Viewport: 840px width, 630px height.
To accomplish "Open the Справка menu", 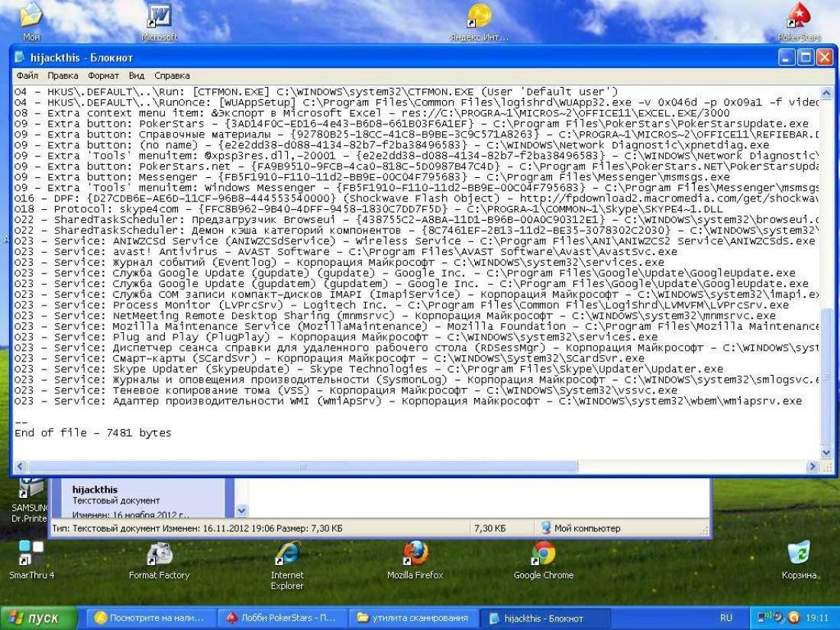I will pos(172,76).
